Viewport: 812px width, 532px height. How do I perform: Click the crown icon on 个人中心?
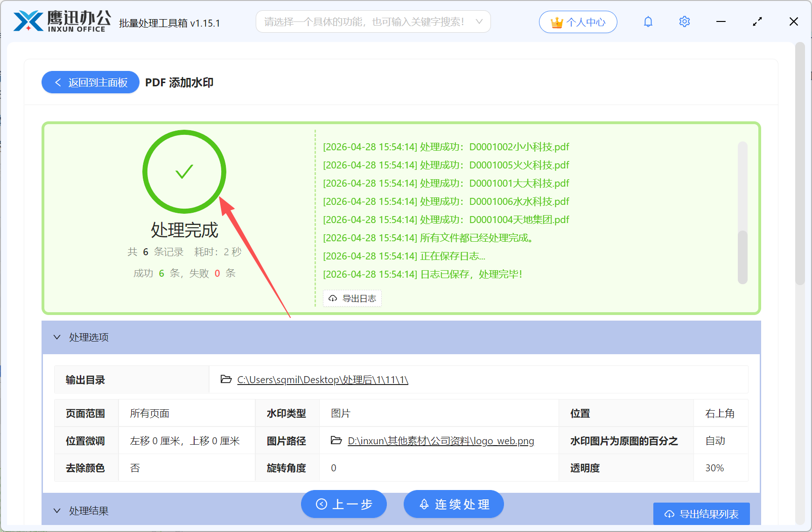pos(556,21)
